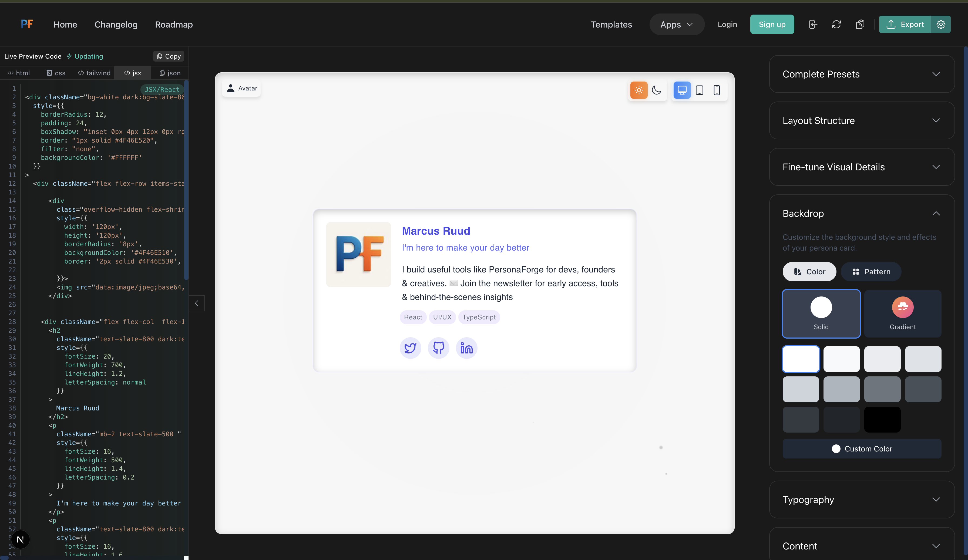Select the Pattern backdrop mode

pos(871,272)
